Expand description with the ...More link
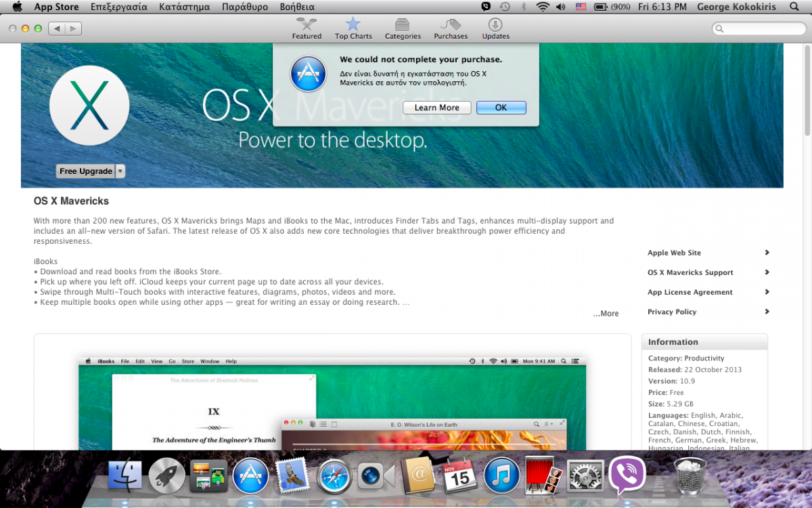This screenshot has width=812, height=508. click(606, 314)
